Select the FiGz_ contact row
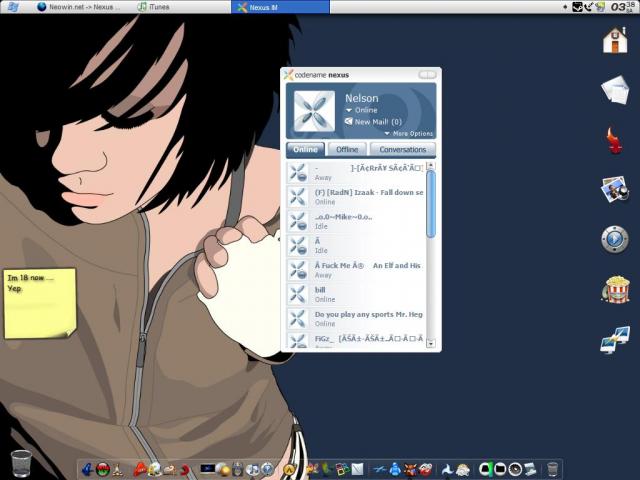The image size is (640, 480). coord(356,340)
